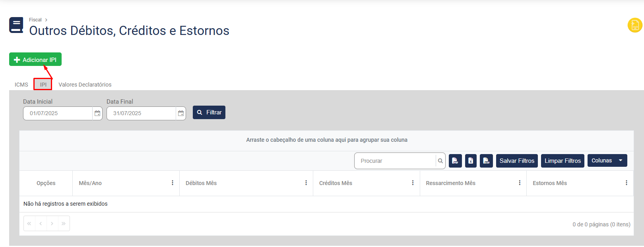The height and width of the screenshot is (247, 644).
Task: Export the grid to Excel
Action: tap(471, 161)
